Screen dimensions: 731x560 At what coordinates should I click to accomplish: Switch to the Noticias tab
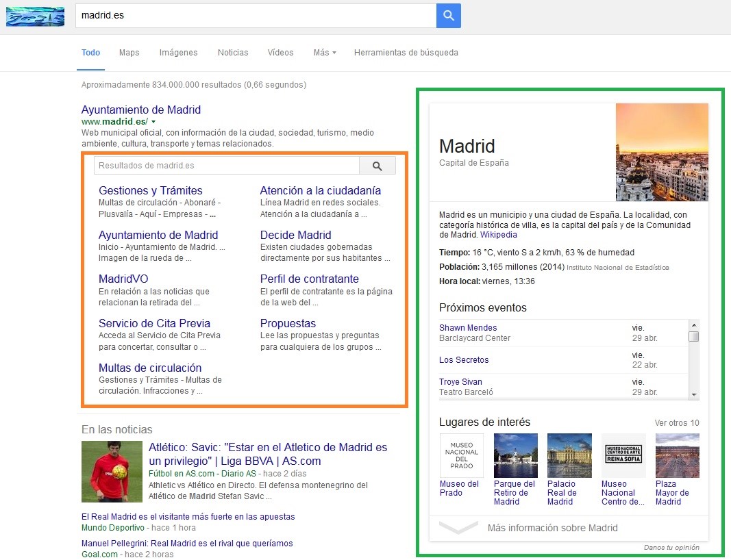pos(233,53)
